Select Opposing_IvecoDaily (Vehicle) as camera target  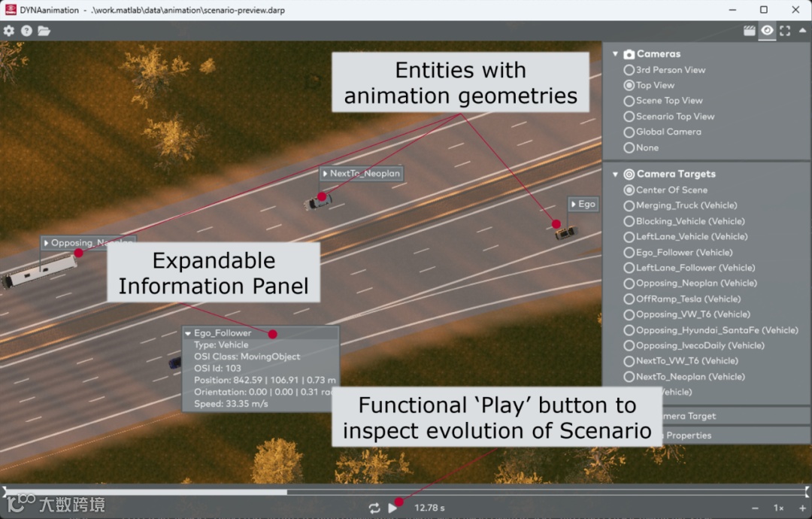694,345
